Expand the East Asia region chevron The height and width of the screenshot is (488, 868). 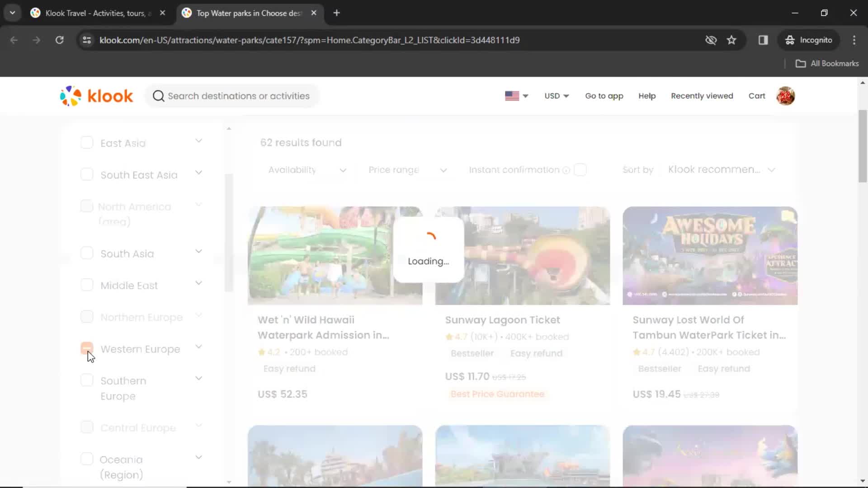click(x=198, y=141)
